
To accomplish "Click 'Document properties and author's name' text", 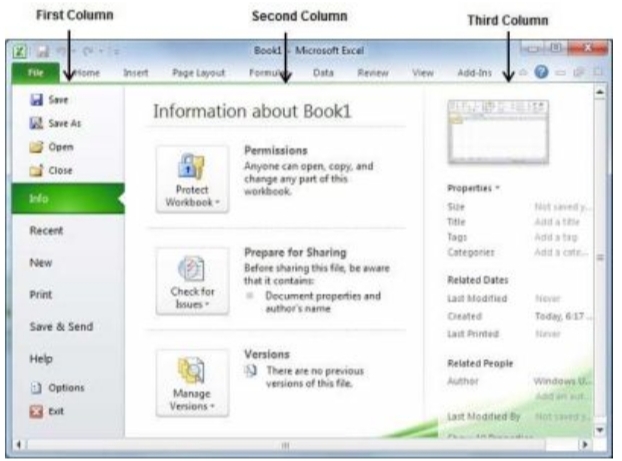I will (x=323, y=302).
